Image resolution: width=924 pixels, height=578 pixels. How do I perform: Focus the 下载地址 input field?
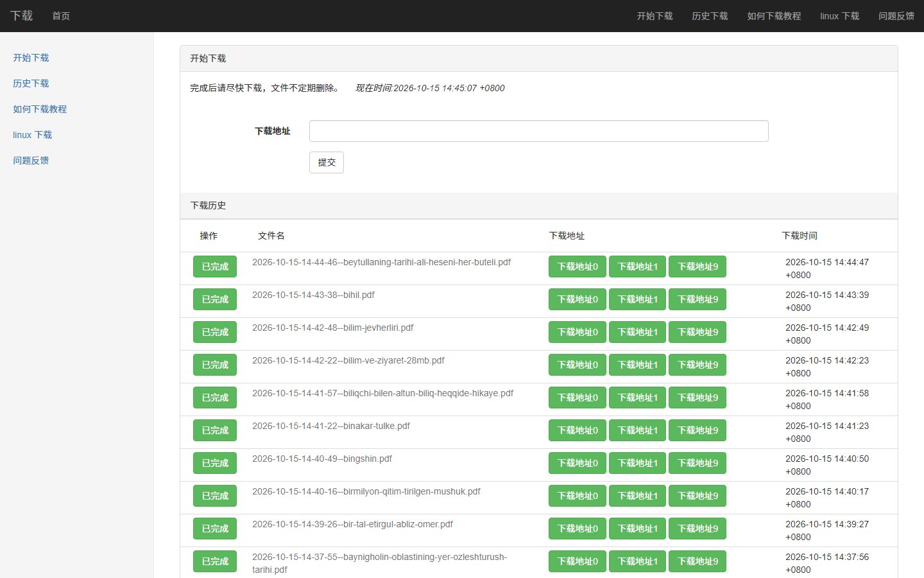pos(538,131)
